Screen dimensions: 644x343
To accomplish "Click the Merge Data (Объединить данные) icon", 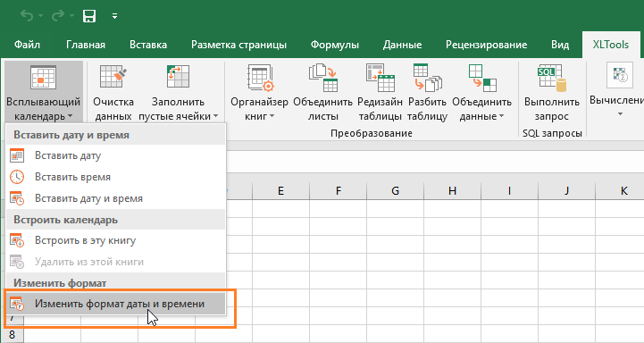I will click(482, 77).
